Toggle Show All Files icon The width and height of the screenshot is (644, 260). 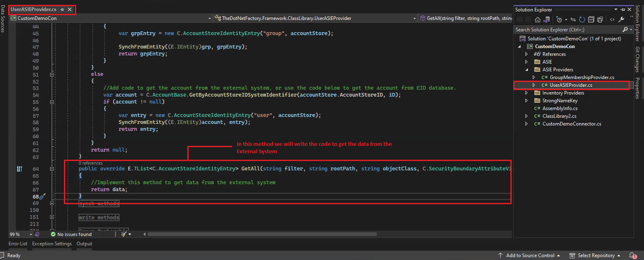(600, 20)
